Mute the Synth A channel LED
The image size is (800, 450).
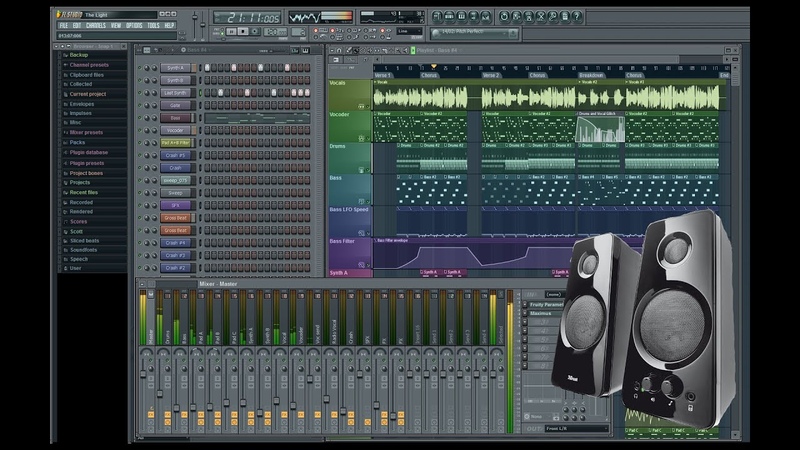(139, 68)
